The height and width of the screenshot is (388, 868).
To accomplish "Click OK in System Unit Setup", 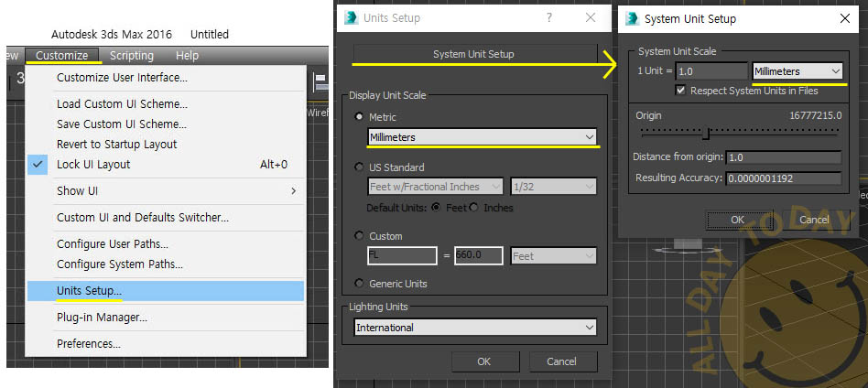I will click(x=738, y=220).
